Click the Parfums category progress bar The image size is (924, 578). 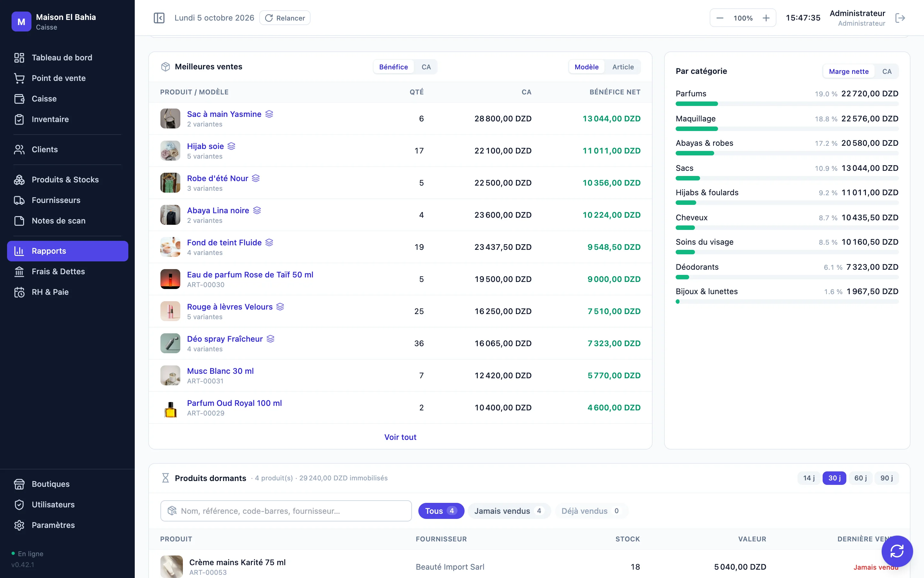[787, 104]
